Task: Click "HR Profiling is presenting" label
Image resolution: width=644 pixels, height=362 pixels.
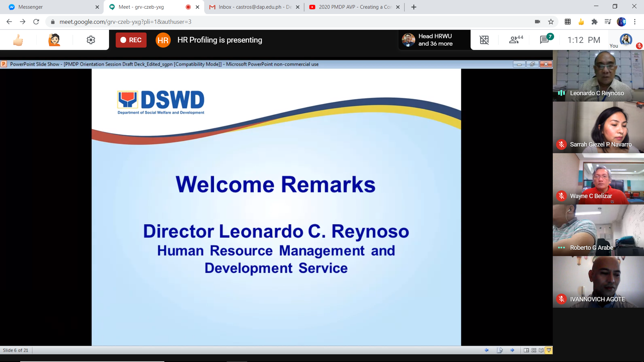Action: coord(220,40)
